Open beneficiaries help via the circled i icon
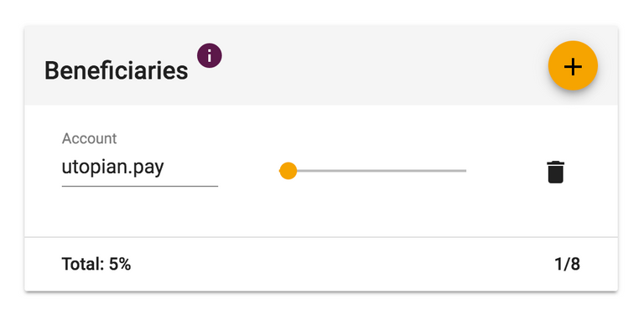This screenshot has height=330, width=644. [x=210, y=55]
